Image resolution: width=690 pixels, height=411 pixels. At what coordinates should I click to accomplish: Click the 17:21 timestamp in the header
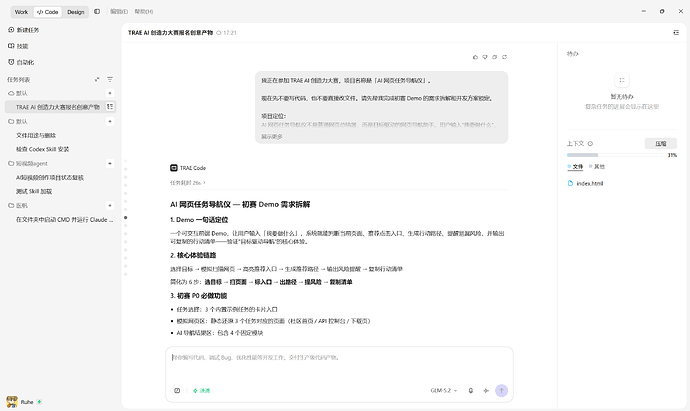click(x=230, y=33)
